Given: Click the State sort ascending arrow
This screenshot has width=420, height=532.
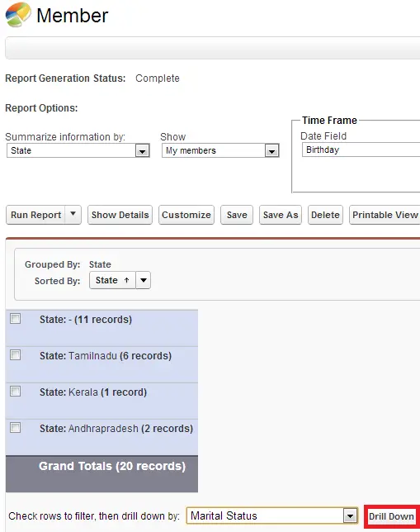Looking at the screenshot, I should tap(126, 280).
